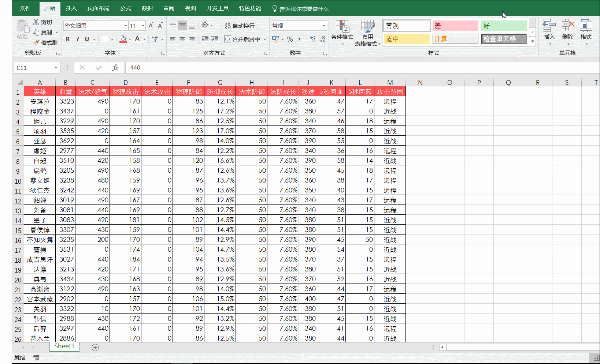Apply the Check Cell (检查单元格) style

[x=504, y=39]
